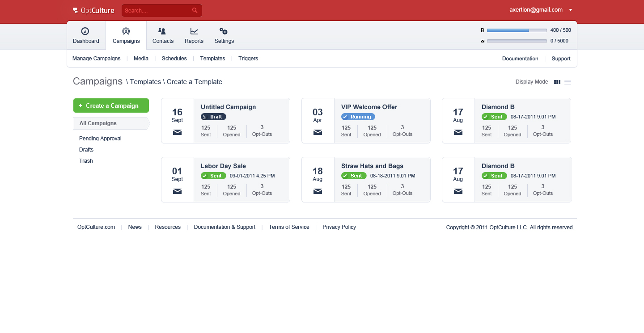Click the Create a Campaign button
Screen dimensions: 644x333
pos(111,105)
